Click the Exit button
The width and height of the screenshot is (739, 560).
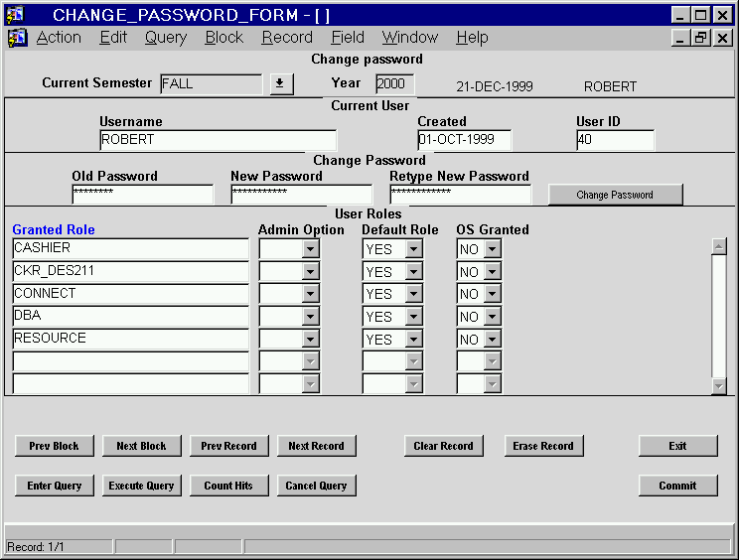tap(678, 446)
